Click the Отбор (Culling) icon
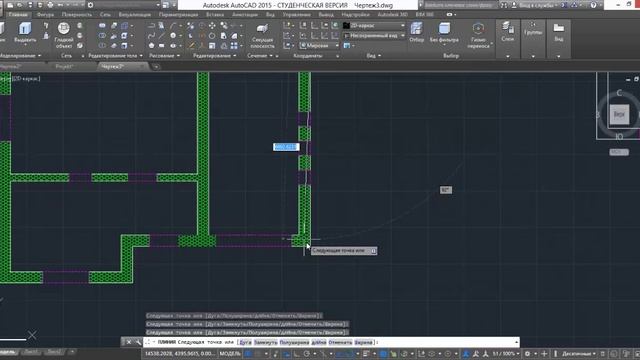Viewport: 640px width, 360px height. (416, 32)
